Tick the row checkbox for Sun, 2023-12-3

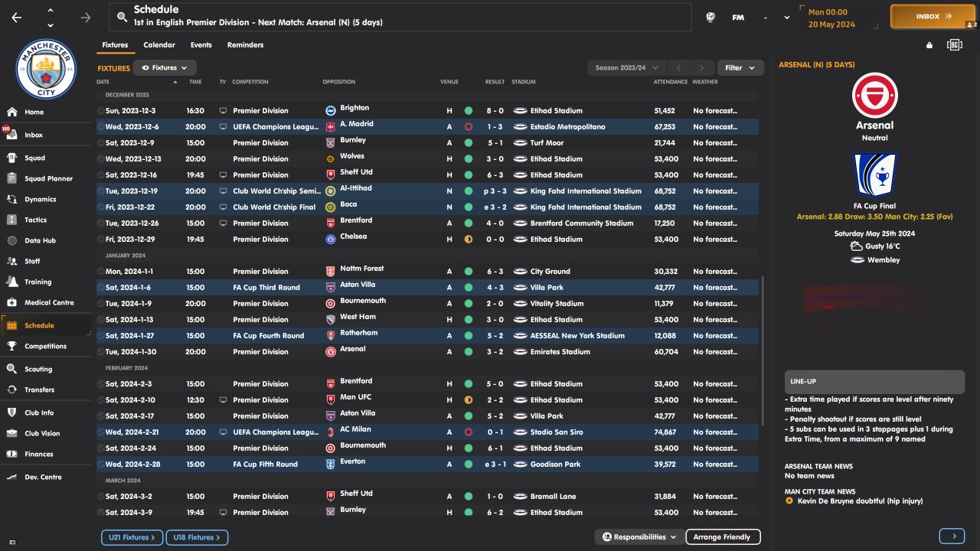[x=101, y=111]
